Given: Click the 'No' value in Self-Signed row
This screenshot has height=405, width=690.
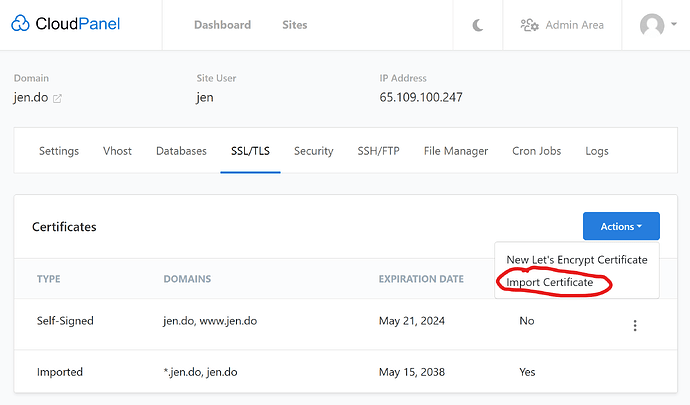Looking at the screenshot, I should pyautogui.click(x=527, y=320).
